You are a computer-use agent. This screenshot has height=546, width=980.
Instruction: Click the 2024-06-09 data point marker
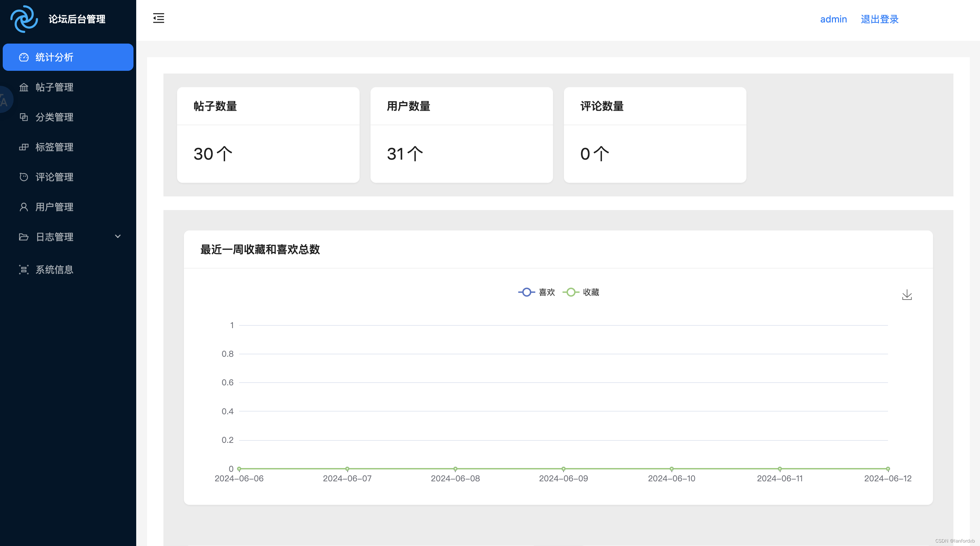564,469
